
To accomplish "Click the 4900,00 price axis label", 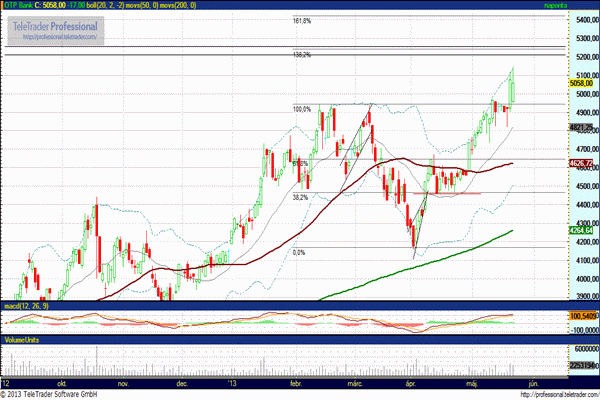I will tap(587, 113).
